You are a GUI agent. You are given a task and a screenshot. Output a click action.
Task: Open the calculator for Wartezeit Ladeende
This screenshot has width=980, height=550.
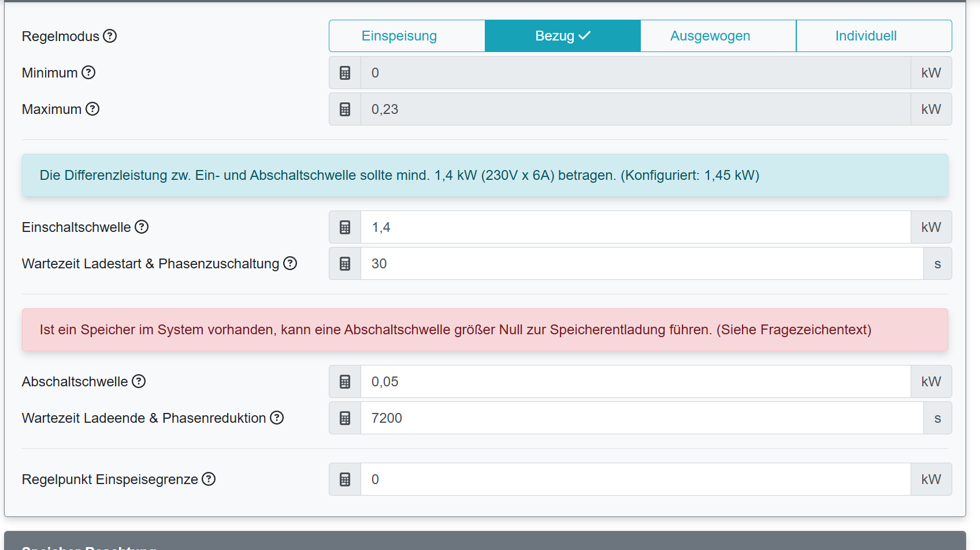(x=344, y=418)
